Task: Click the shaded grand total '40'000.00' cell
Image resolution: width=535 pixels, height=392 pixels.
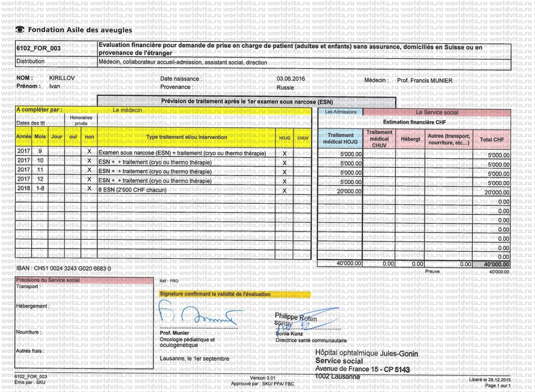Action: [491, 264]
